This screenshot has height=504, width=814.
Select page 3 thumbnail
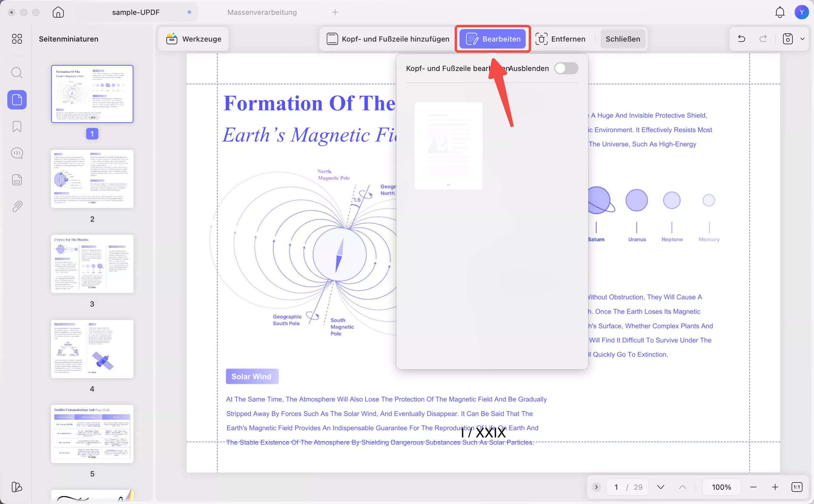tap(92, 264)
